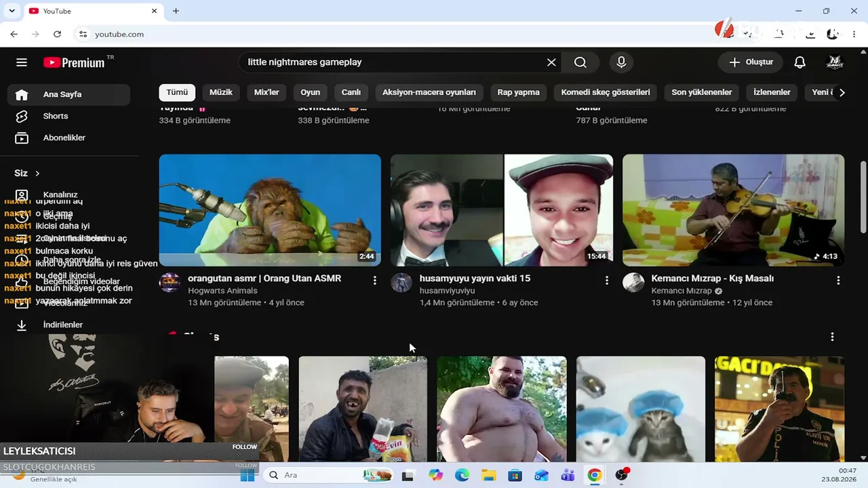View site information icon in address bar

(x=83, y=34)
